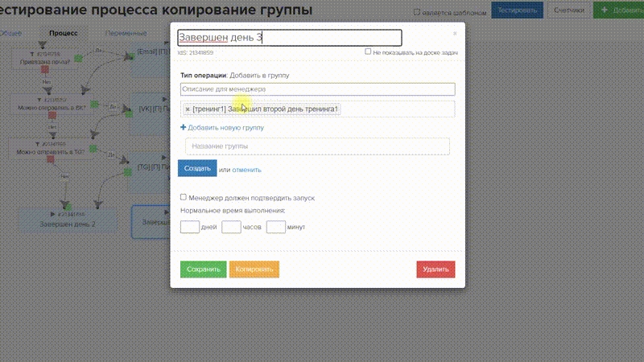Click red connector under Можно отправить в TG? node

point(52,159)
